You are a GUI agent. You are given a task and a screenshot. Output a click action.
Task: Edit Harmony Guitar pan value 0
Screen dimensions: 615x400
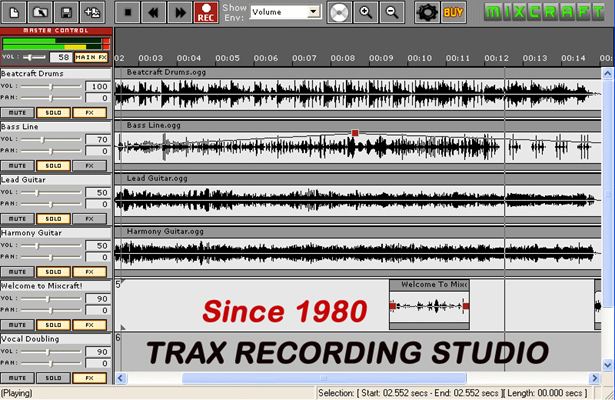[98, 257]
